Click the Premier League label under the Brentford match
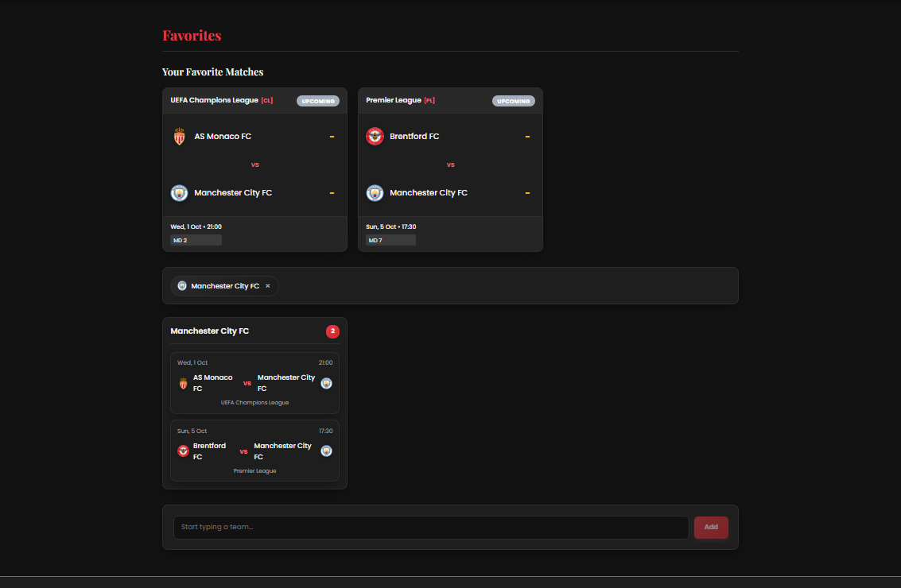The height and width of the screenshot is (588, 901). pos(254,470)
